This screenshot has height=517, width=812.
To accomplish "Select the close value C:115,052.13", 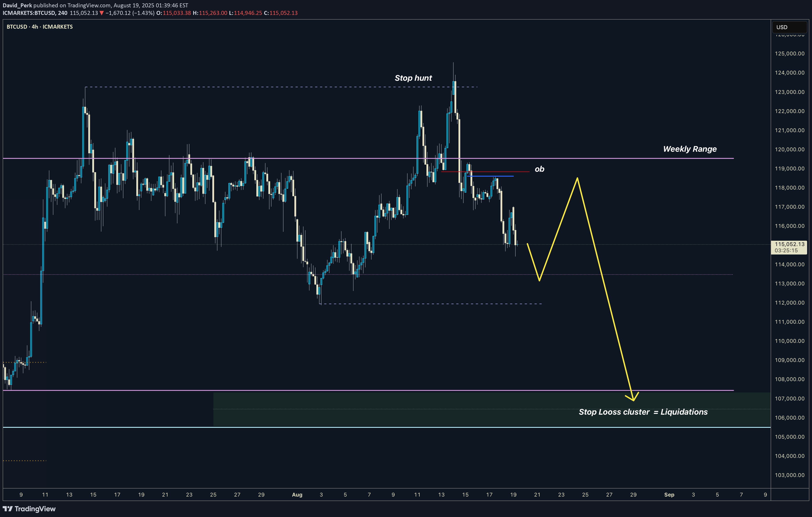I will click(281, 13).
